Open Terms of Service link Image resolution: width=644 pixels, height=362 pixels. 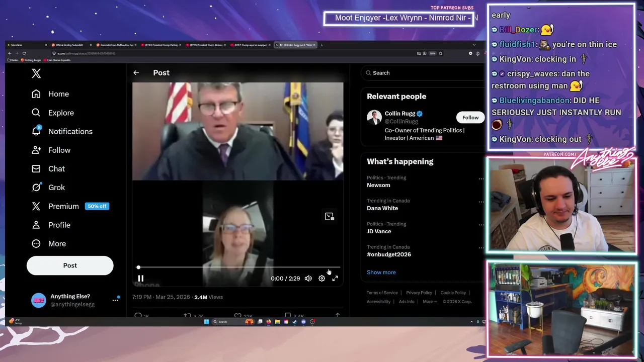point(382,293)
